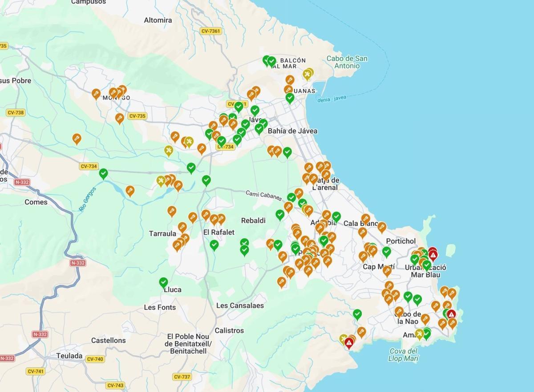The width and height of the screenshot is (534, 392).
Task: Select the green check marker left of Cala Blanca
Action: coord(336,216)
